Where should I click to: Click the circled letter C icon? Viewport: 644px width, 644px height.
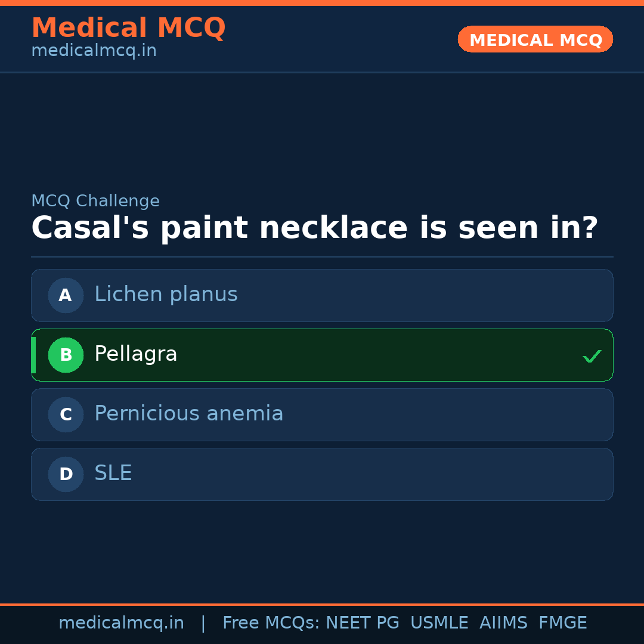click(66, 414)
